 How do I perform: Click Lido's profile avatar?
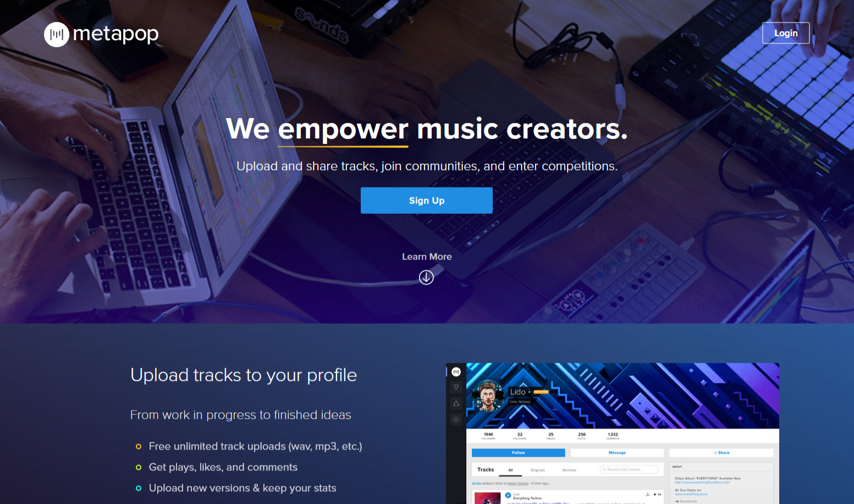click(x=488, y=396)
